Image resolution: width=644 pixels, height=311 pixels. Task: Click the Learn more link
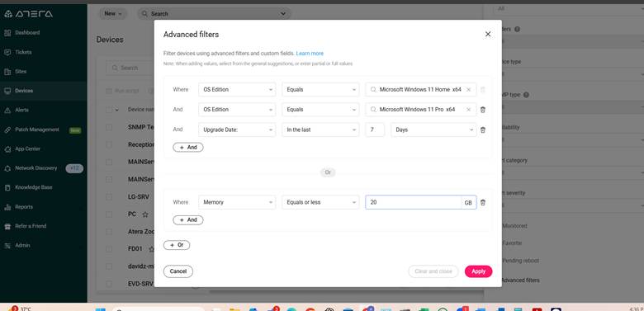(310, 54)
